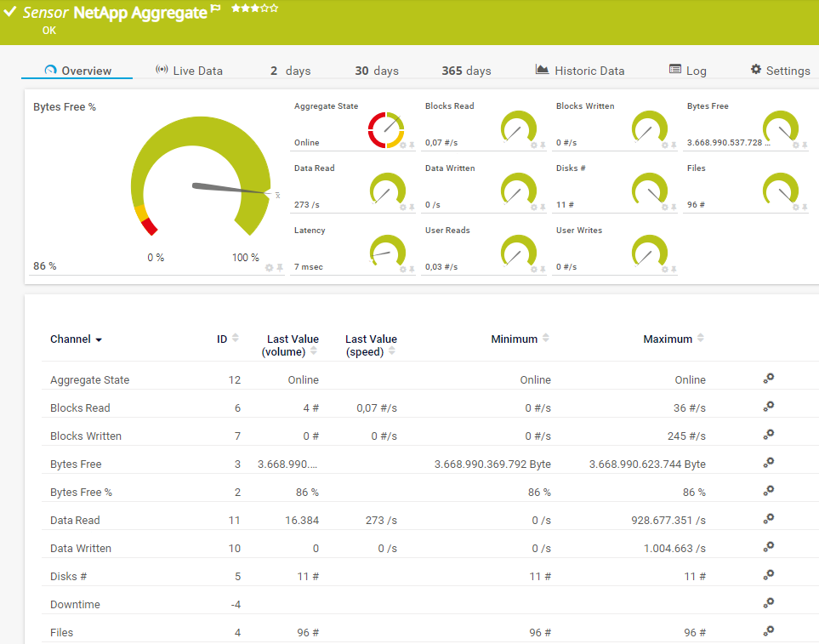Viewport: 819px width, 644px height.
Task: Open gear icon for Files channel row
Action: click(x=768, y=632)
